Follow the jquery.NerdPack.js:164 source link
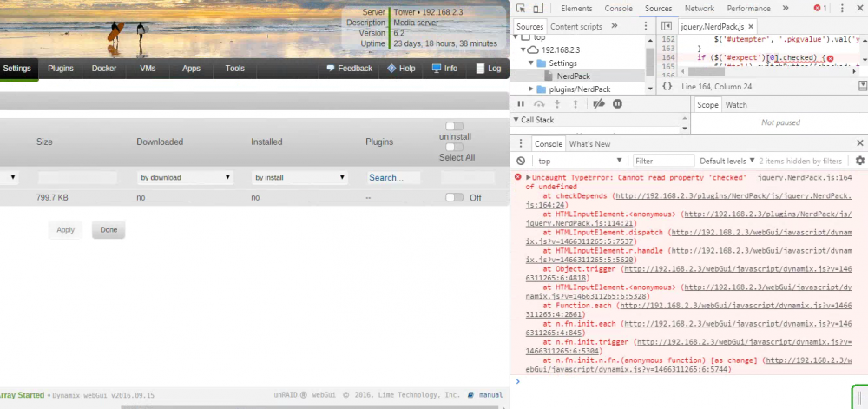 point(805,178)
